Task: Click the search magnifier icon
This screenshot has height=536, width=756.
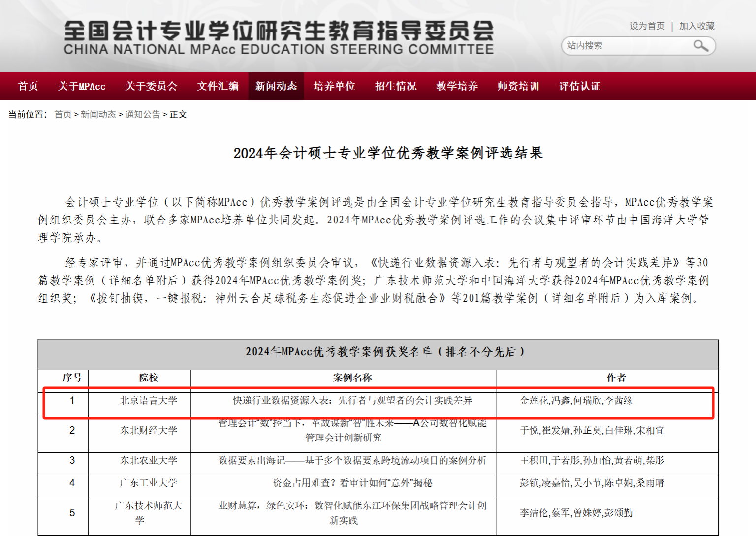Action: (x=700, y=46)
